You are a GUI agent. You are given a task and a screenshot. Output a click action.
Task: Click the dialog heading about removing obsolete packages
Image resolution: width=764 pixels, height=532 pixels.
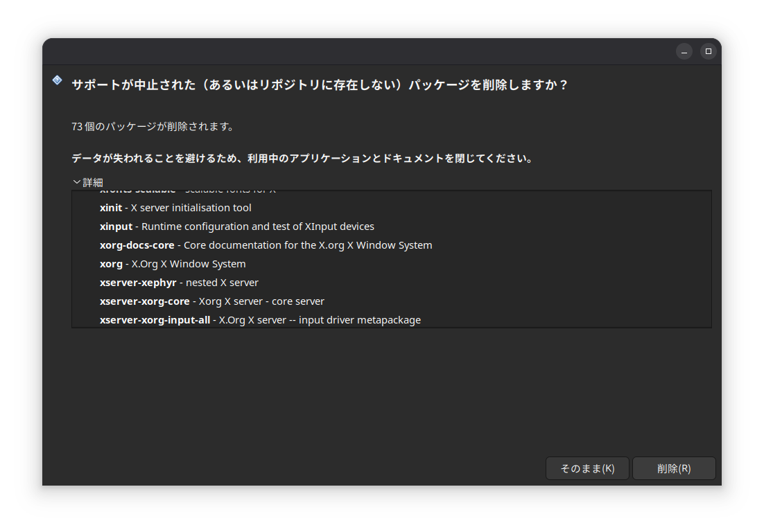point(320,85)
